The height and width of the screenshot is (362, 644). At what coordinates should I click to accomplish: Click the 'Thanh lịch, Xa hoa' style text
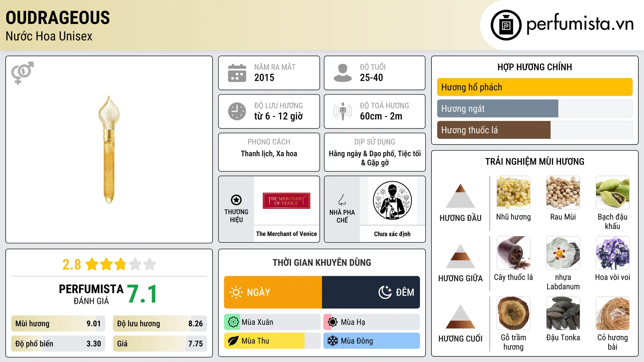click(269, 154)
